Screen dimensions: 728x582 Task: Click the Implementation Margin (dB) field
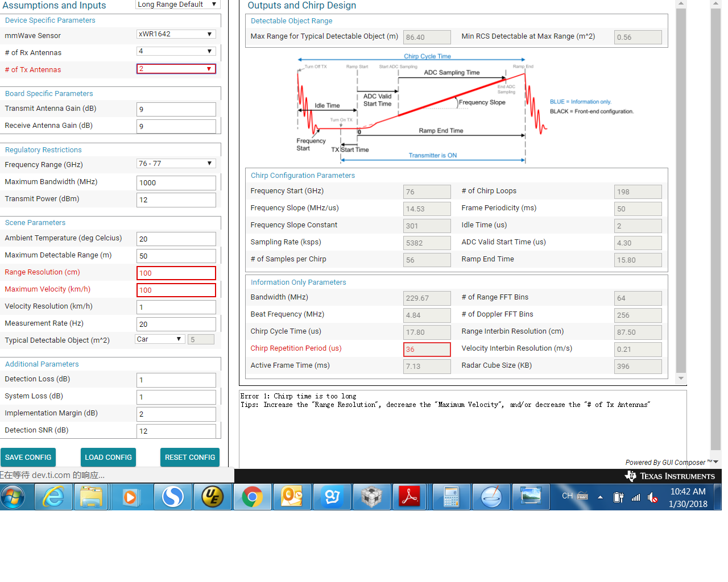click(176, 414)
